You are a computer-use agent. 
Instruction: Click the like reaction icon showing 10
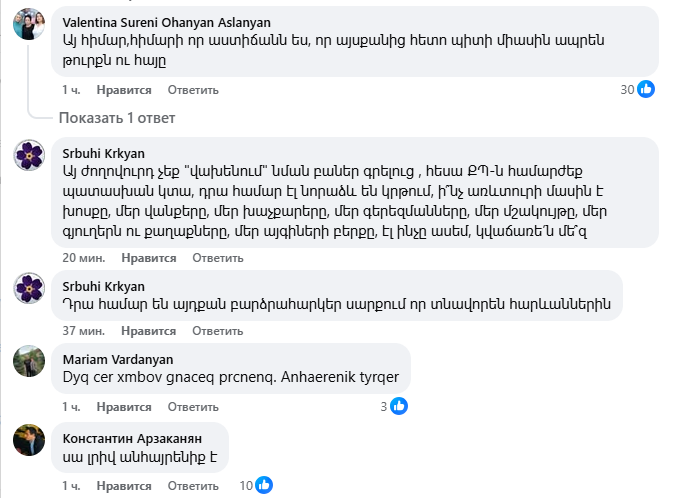[264, 485]
